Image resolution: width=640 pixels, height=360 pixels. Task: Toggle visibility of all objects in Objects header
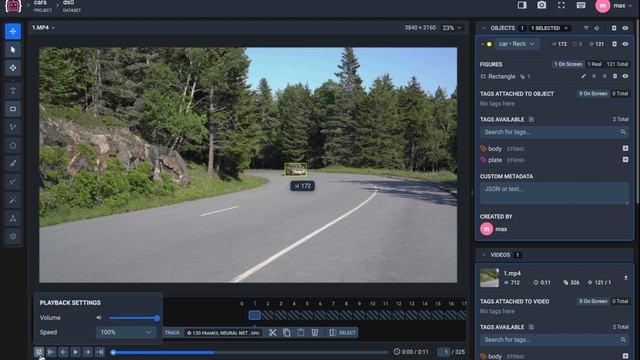[x=625, y=28]
